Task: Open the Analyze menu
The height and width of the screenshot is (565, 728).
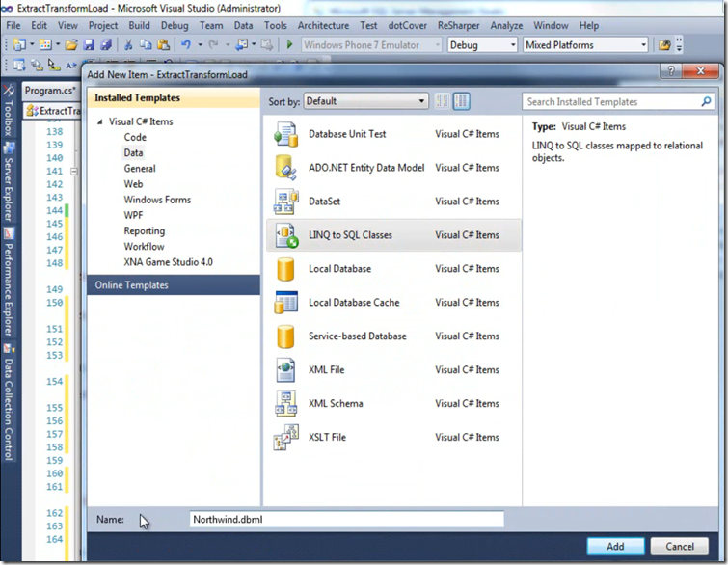Action: [x=506, y=25]
